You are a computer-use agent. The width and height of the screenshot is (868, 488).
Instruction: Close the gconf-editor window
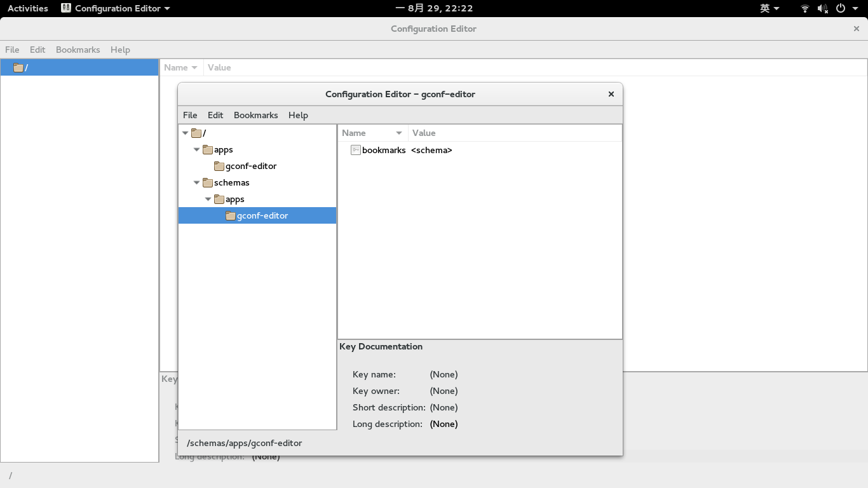point(611,94)
